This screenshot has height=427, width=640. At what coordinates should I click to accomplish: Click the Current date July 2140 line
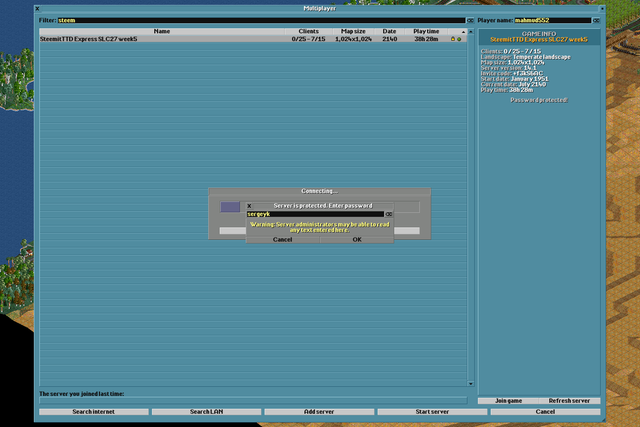(x=513, y=85)
